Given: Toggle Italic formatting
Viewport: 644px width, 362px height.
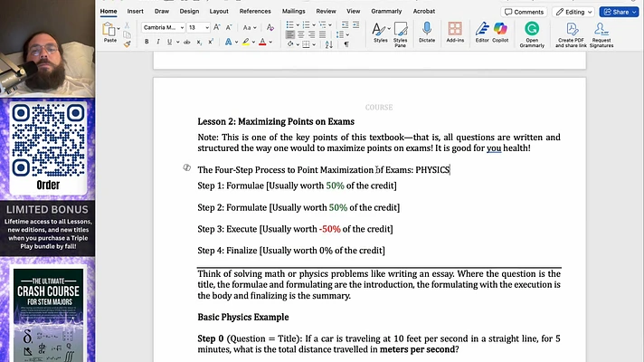Looking at the screenshot, I should coord(157,42).
